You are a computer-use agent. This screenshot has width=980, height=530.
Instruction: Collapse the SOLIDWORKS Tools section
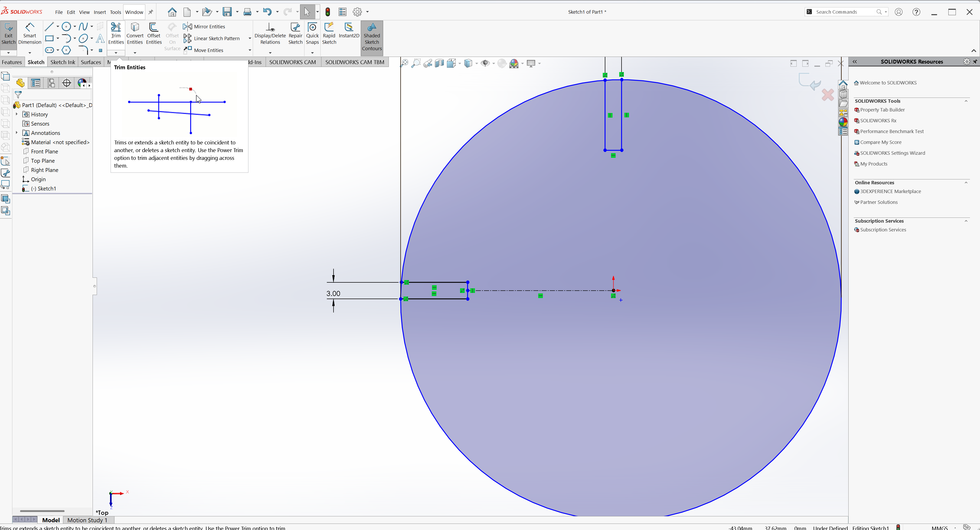(966, 101)
